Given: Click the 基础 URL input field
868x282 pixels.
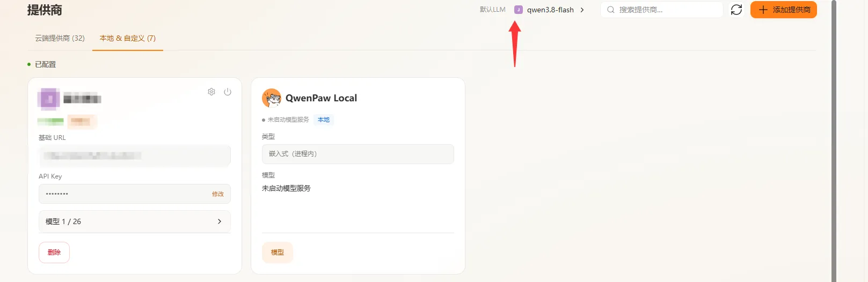Looking at the screenshot, I should 135,155.
